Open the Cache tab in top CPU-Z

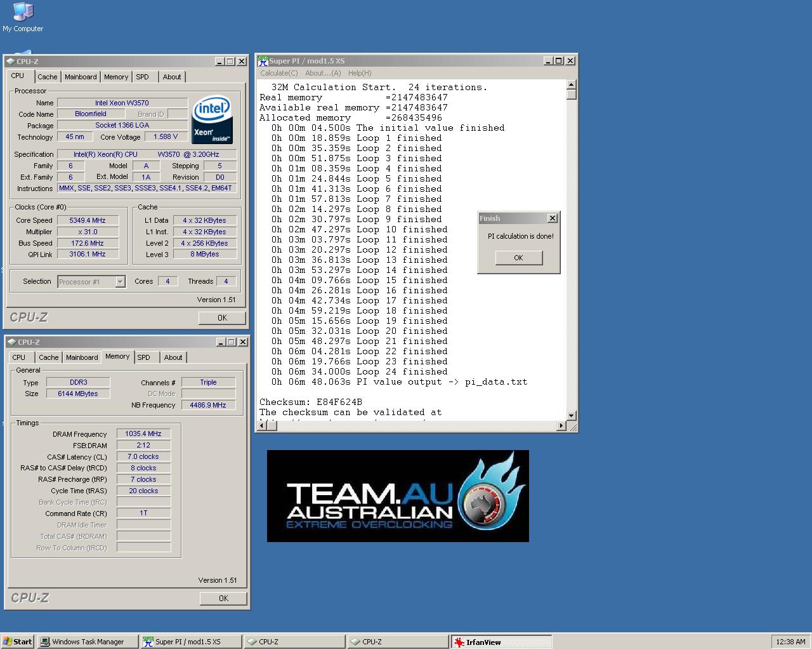(48, 77)
